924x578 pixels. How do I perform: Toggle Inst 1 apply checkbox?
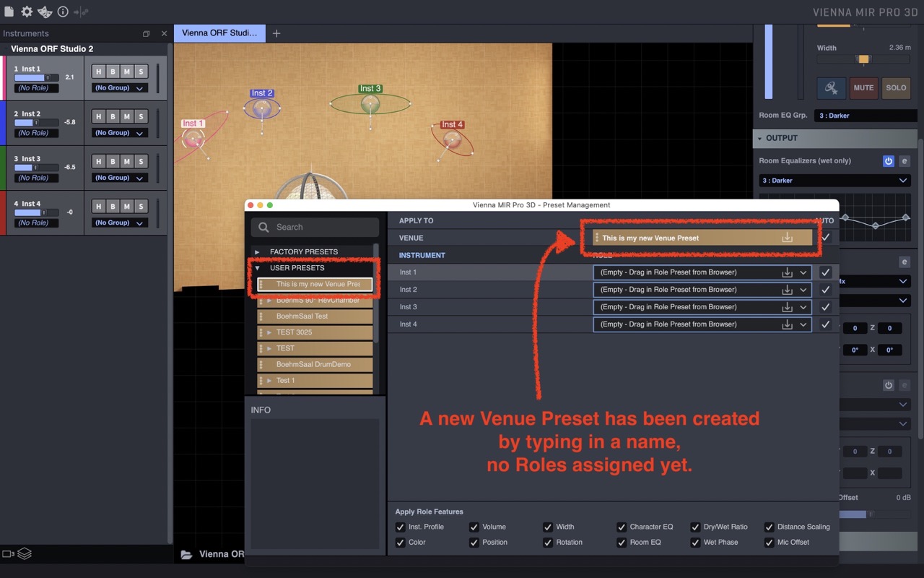click(826, 272)
